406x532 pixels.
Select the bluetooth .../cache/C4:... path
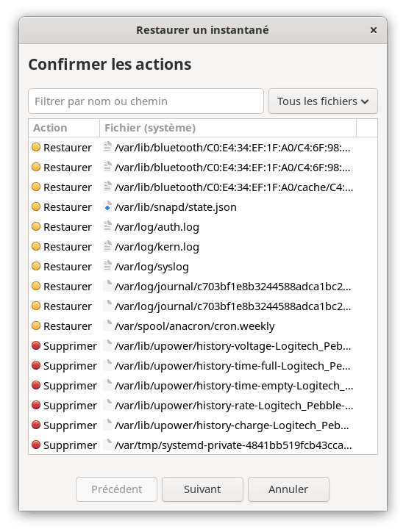click(234, 187)
